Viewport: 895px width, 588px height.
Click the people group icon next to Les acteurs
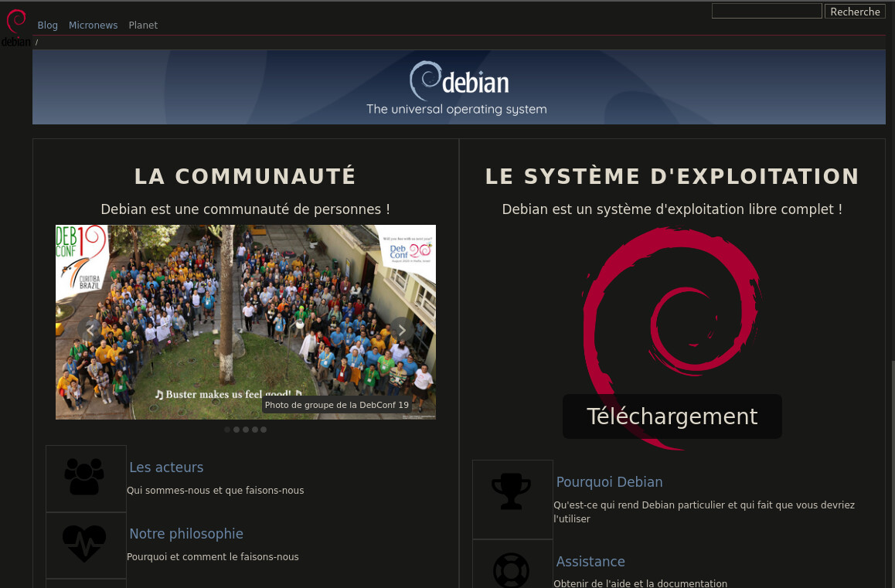pyautogui.click(x=84, y=478)
